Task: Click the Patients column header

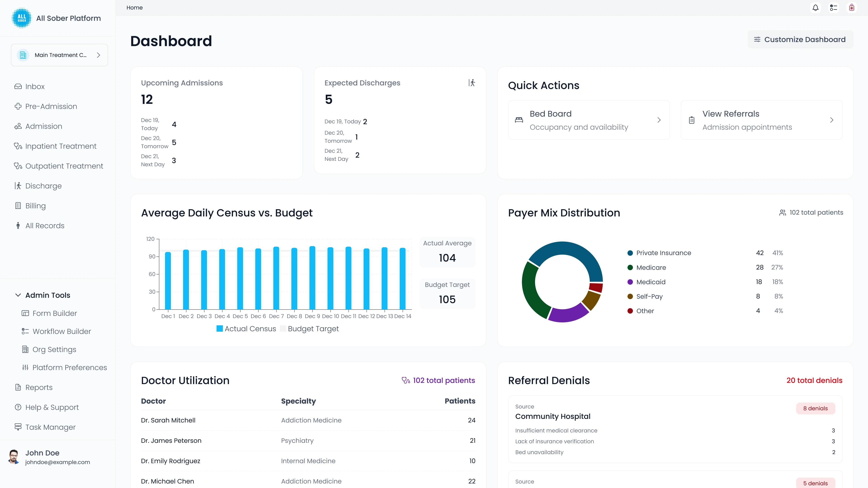Action: (x=460, y=401)
